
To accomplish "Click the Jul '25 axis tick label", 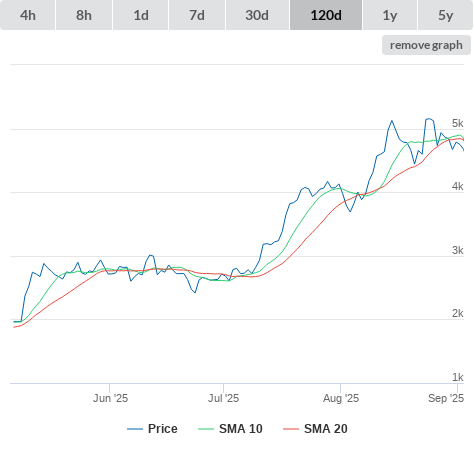I will (x=224, y=398).
